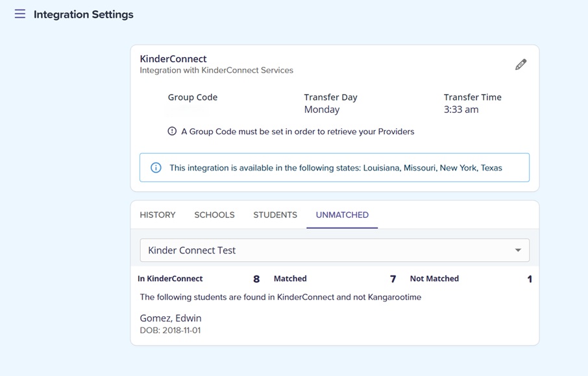The height and width of the screenshot is (376, 588).
Task: Open the Kinder Connect Test school selector
Action: [325, 250]
